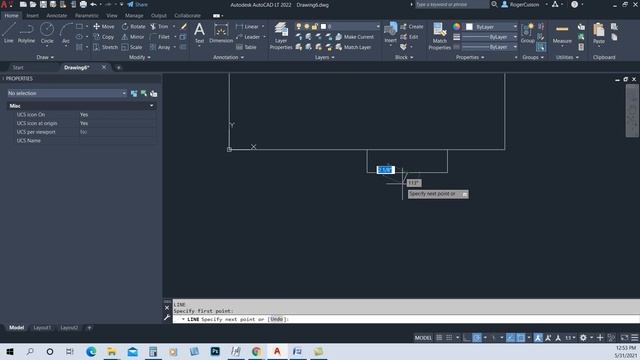This screenshot has width=640, height=360.
Task: Switch to the Layout1 tab
Action: [x=42, y=327]
